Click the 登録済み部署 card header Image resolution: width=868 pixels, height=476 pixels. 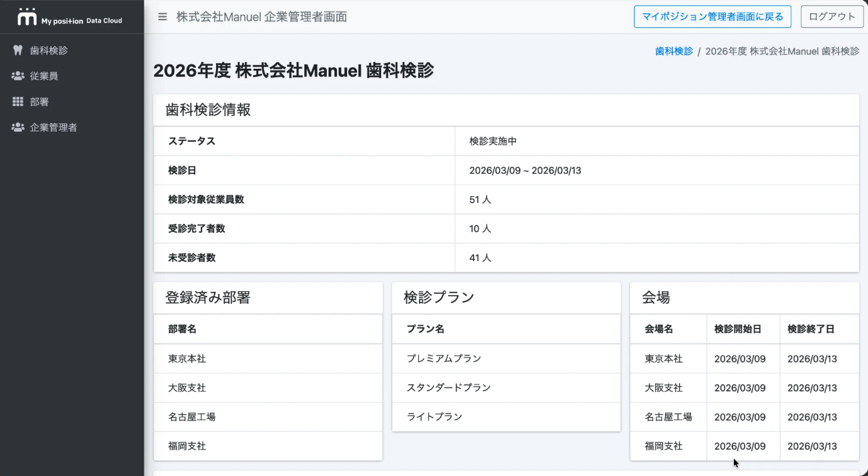tap(268, 298)
